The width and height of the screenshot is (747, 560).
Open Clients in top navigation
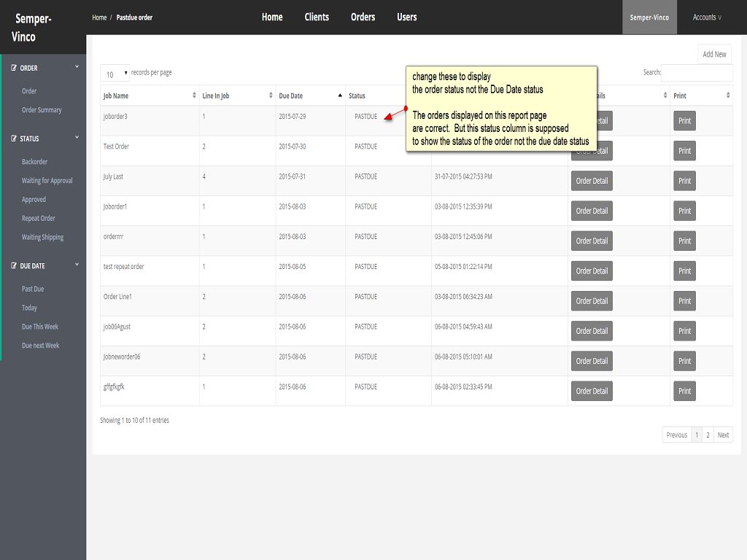317,17
